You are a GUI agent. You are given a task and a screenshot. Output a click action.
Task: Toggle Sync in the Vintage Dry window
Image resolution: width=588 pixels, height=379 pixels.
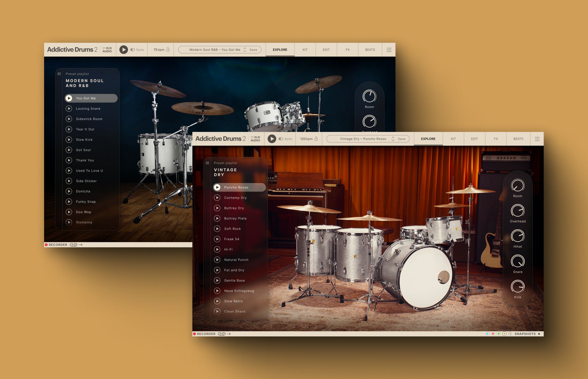click(x=285, y=139)
